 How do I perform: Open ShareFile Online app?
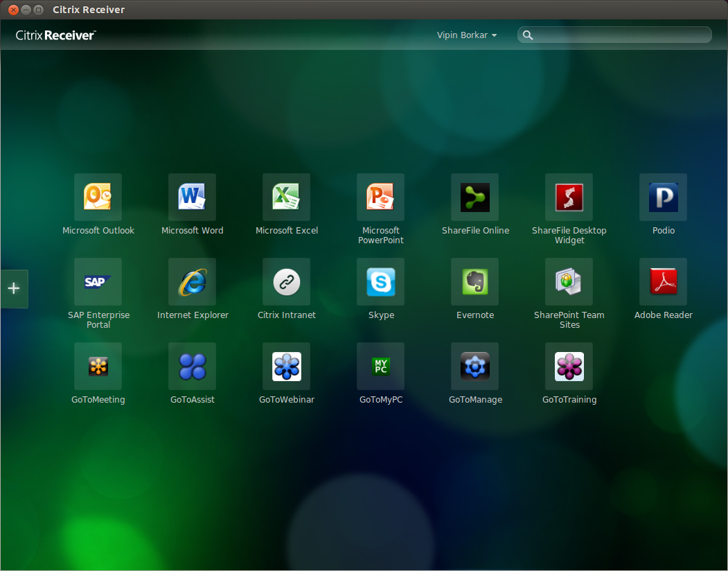point(474,197)
